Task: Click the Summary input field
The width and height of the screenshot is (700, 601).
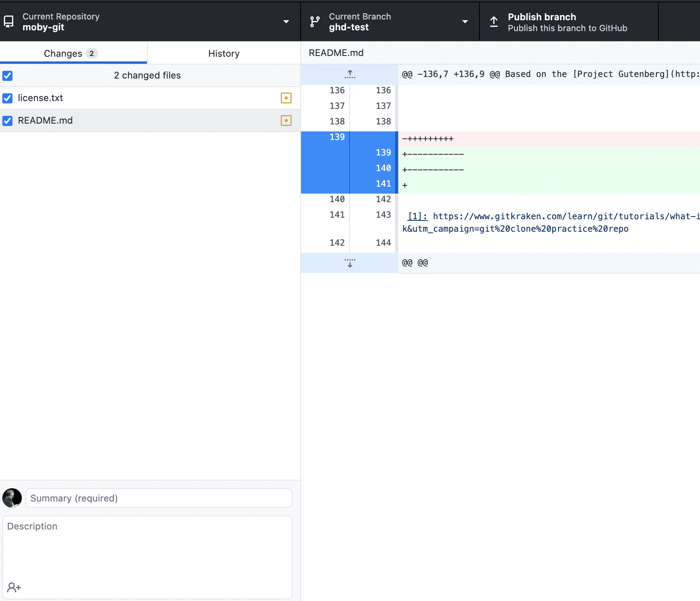Action: click(158, 498)
